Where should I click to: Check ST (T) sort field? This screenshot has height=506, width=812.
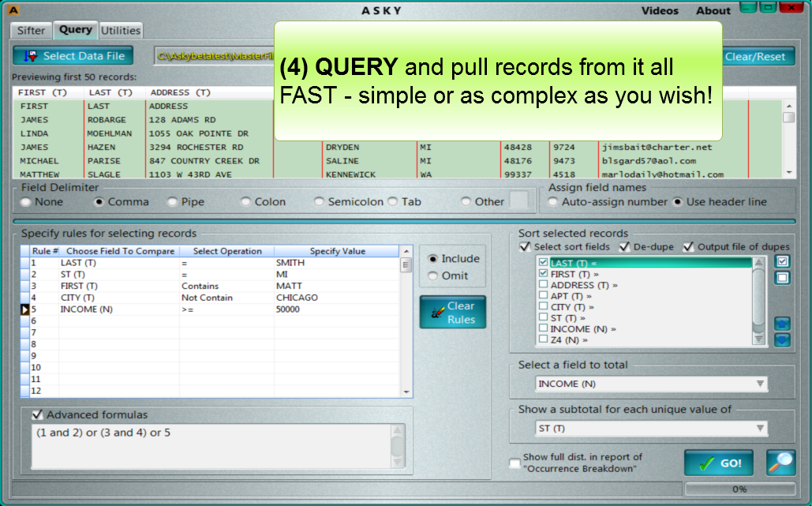click(543, 317)
